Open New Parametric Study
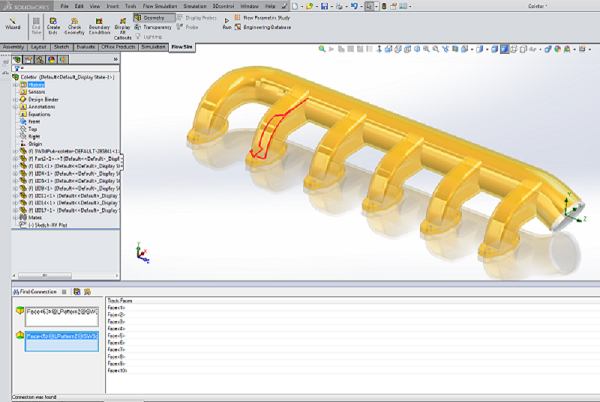 coord(269,18)
